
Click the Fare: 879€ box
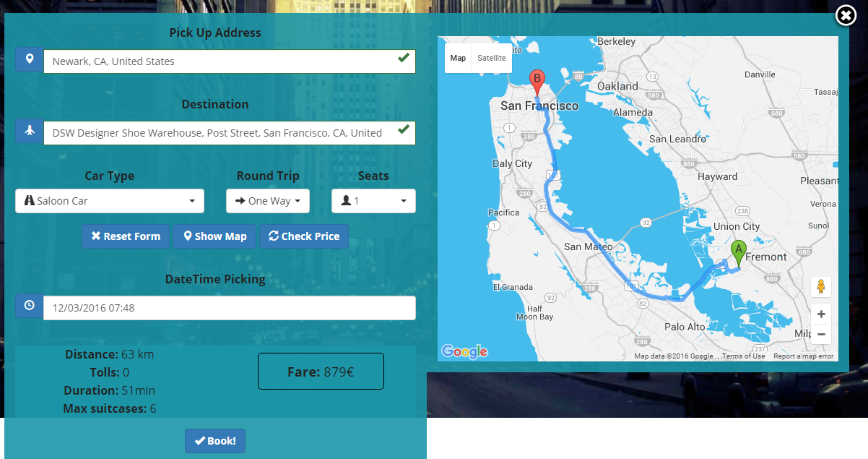pyautogui.click(x=321, y=372)
